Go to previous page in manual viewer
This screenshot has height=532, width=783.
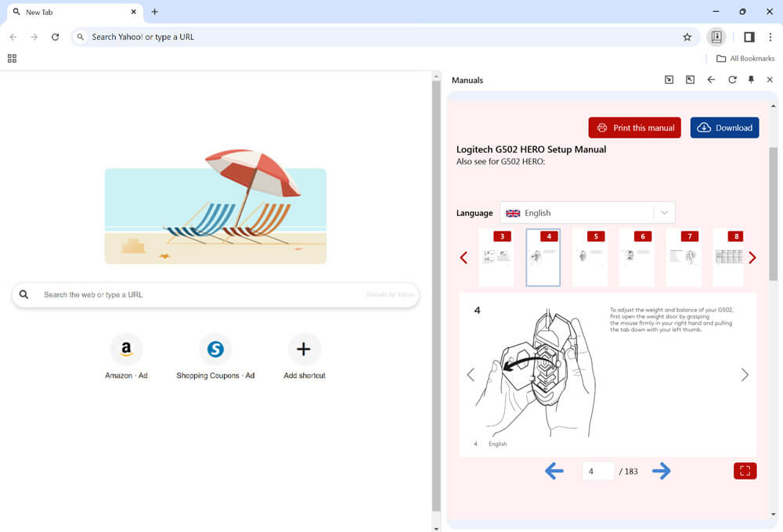pos(471,375)
